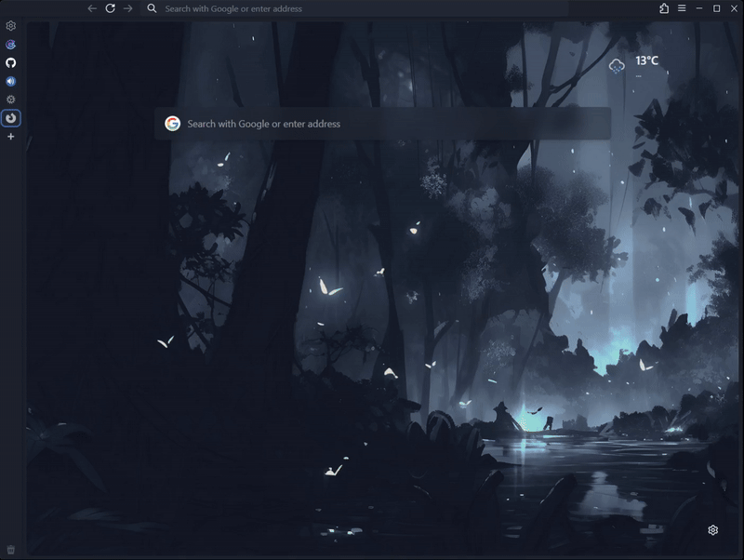Click the blue pinned tab favicon
This screenshot has height=560, width=744.
tap(10, 47)
